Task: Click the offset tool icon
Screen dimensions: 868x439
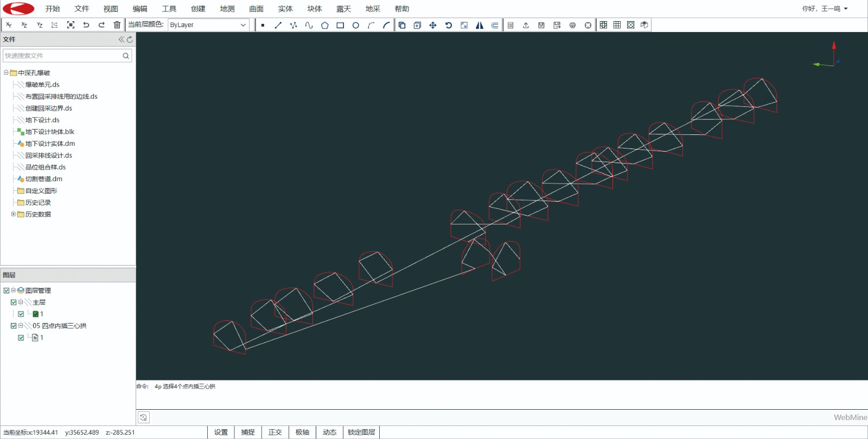Action: (495, 25)
